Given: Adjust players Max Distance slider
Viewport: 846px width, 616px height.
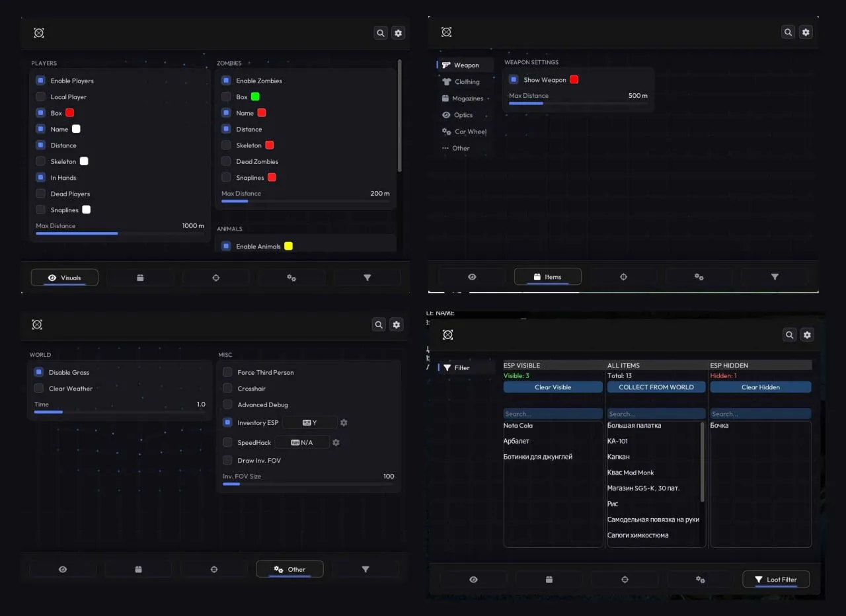Looking at the screenshot, I should coord(120,233).
